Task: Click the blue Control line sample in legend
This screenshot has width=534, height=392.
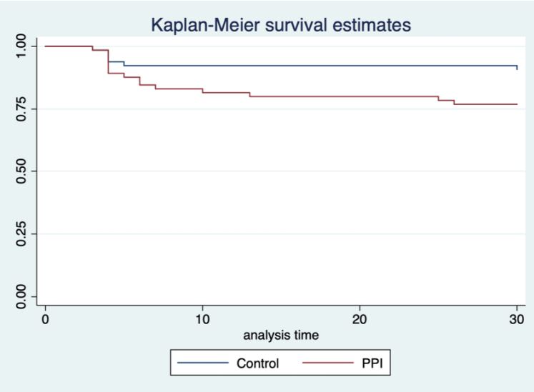Action: click(203, 363)
